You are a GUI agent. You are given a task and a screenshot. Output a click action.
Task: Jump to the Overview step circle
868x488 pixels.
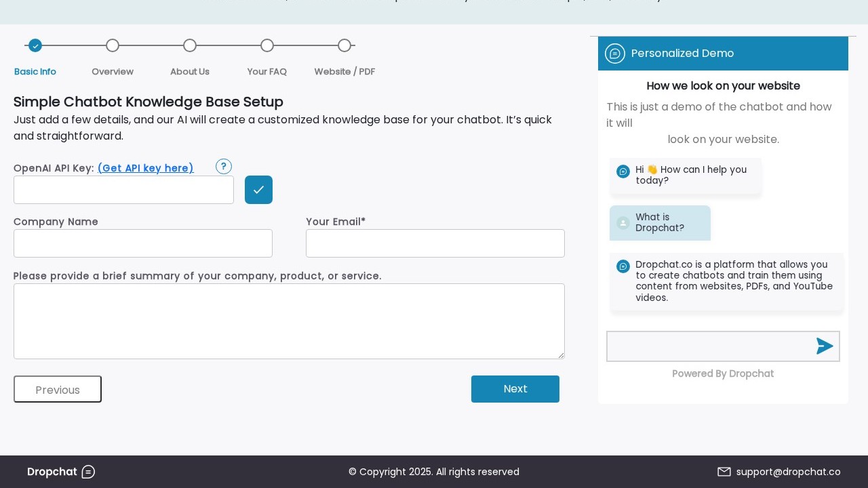click(113, 45)
